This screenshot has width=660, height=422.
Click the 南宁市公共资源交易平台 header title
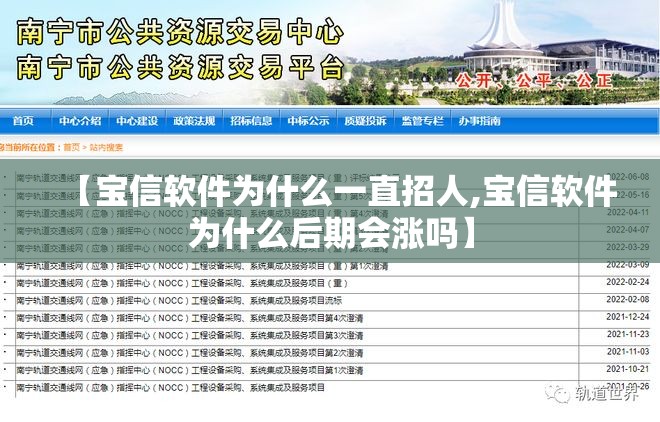click(x=180, y=67)
